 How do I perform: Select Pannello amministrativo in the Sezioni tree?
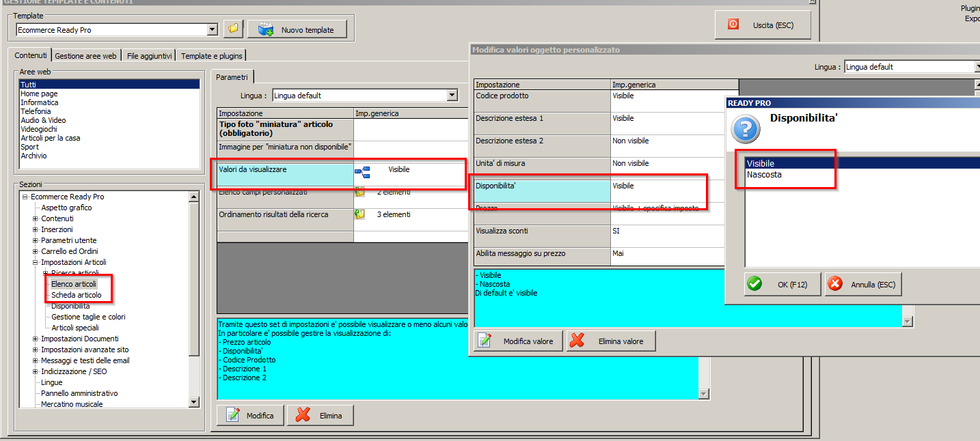tap(79, 393)
